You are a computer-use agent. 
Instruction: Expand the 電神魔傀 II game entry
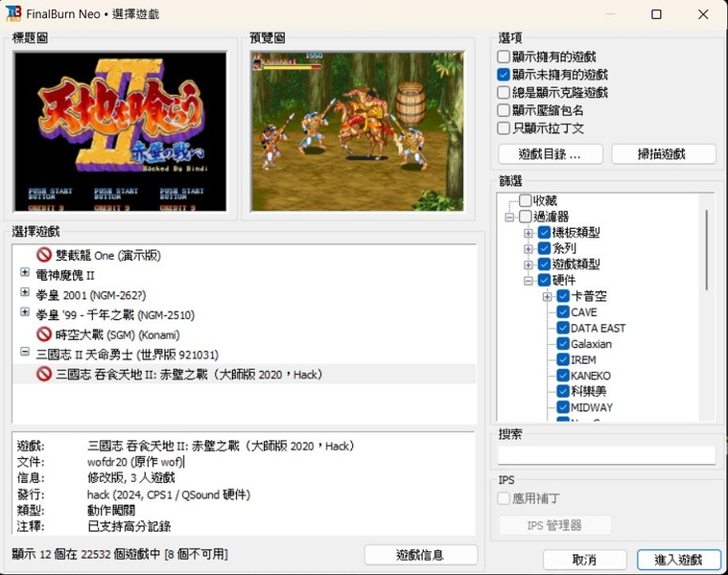(25, 272)
